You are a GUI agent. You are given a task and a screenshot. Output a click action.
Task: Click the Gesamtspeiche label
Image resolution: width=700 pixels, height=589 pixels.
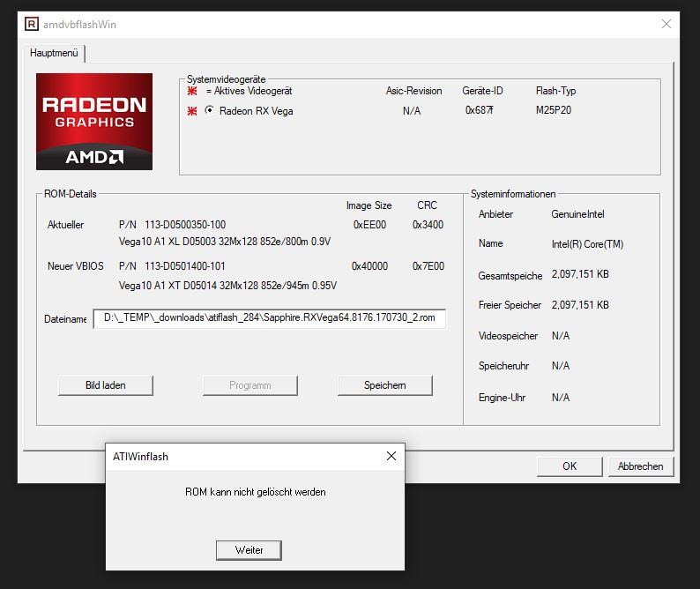click(x=510, y=275)
